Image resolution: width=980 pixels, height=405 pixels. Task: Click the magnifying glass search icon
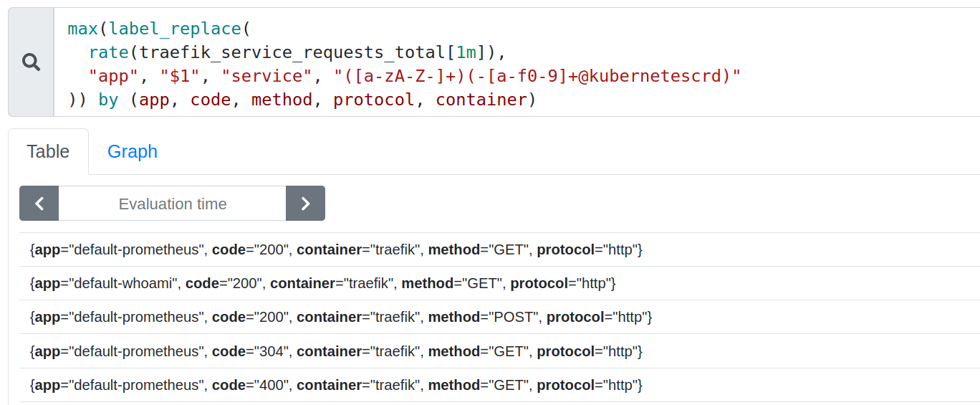(31, 62)
